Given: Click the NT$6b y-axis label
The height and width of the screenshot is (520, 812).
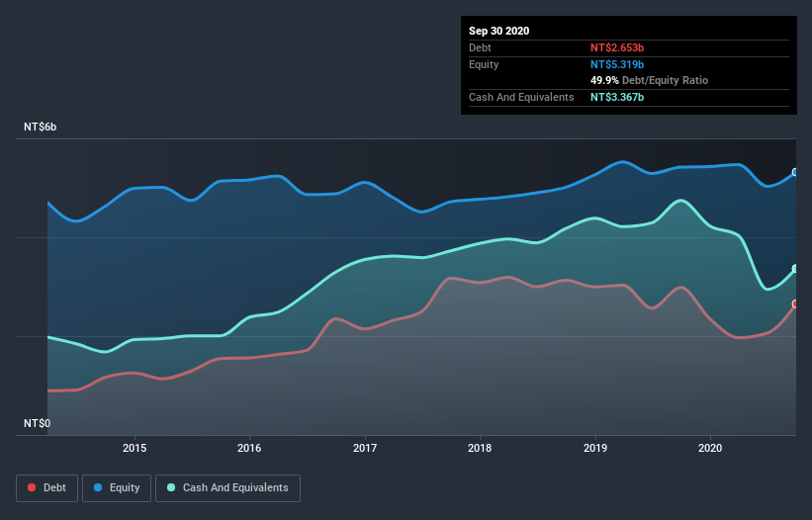Looking at the screenshot, I should point(40,127).
